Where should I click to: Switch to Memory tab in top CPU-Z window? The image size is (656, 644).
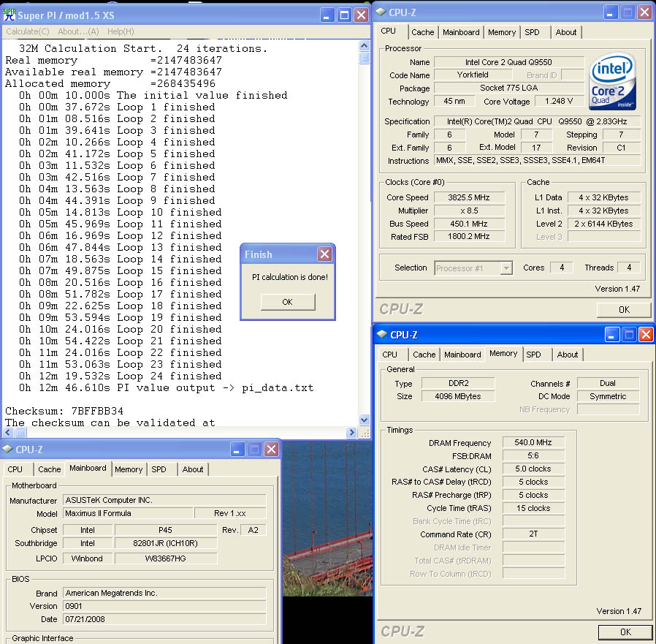(x=502, y=32)
